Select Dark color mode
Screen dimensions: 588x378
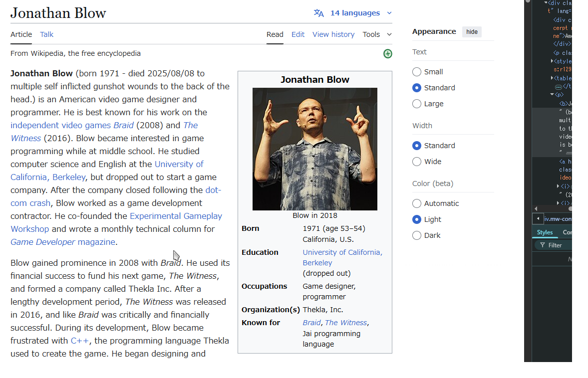point(417,235)
